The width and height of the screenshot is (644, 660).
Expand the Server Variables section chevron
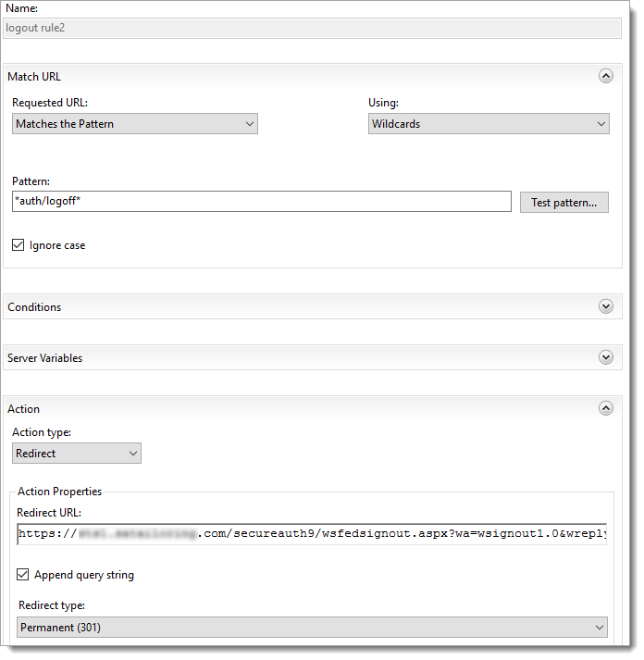pyautogui.click(x=606, y=357)
